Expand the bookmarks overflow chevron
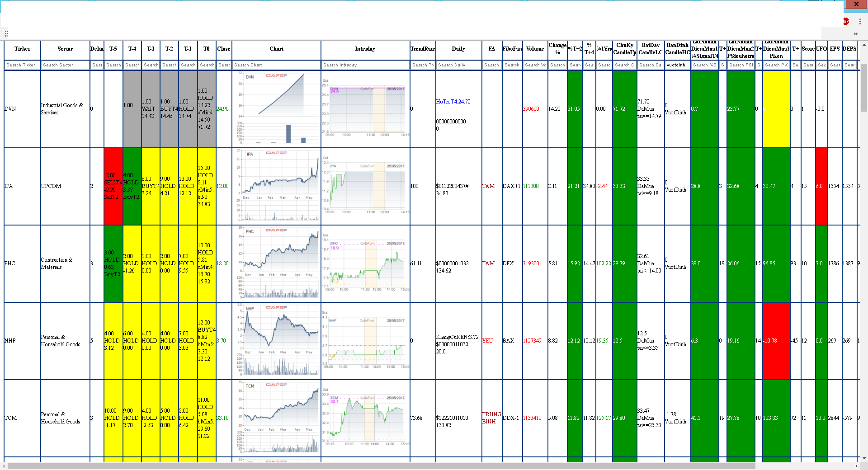 [855, 34]
